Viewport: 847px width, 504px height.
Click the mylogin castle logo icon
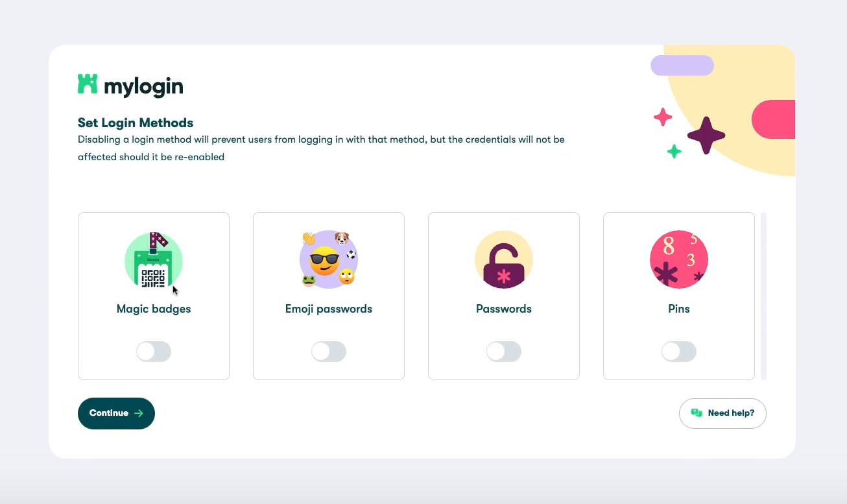click(88, 84)
